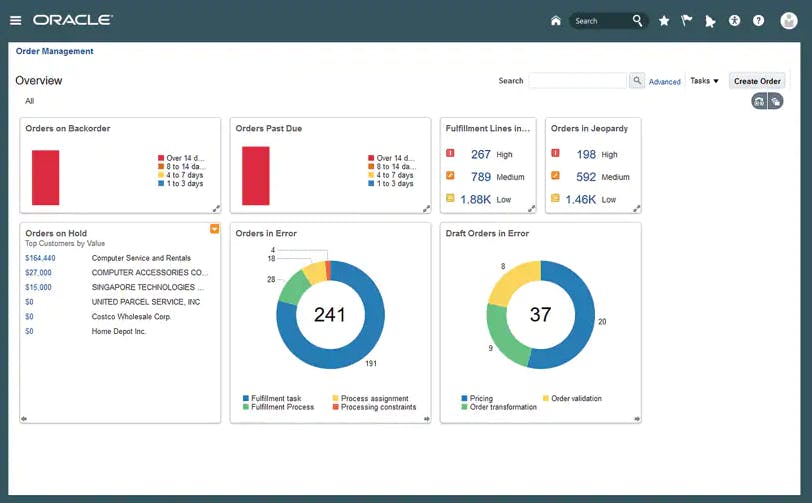This screenshot has width=812, height=503.
Task: Click the Order validation legend entry
Action: point(572,398)
